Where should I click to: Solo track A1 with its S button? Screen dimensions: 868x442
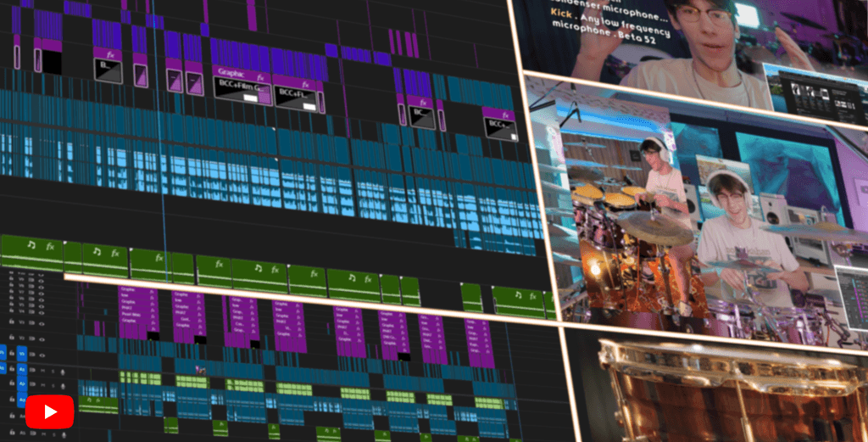(53, 371)
